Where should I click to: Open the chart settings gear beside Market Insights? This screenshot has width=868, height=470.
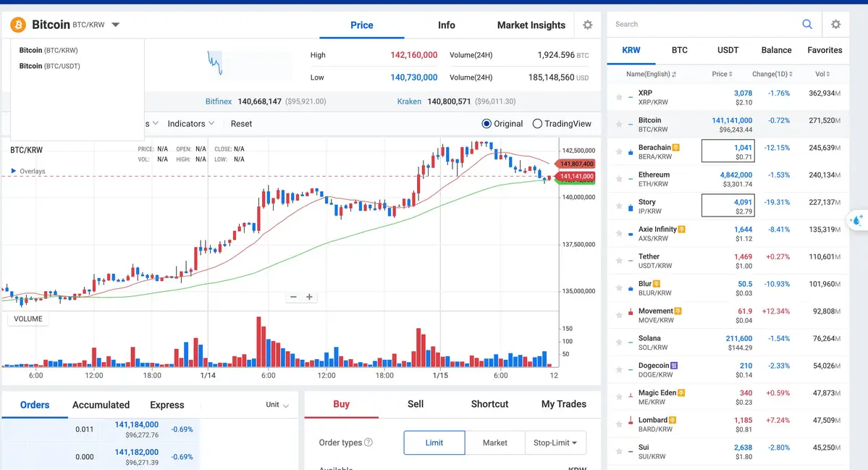pos(588,24)
